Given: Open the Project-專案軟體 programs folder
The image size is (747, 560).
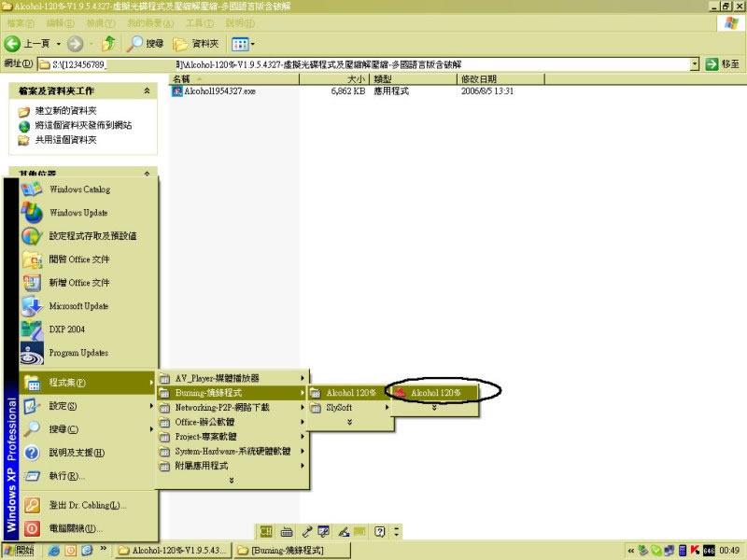Looking at the screenshot, I should (232, 437).
